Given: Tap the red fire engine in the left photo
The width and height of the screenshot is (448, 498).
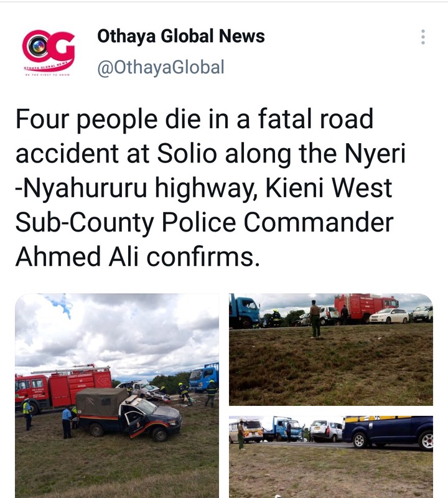Looking at the screenshot, I should pos(63,387).
